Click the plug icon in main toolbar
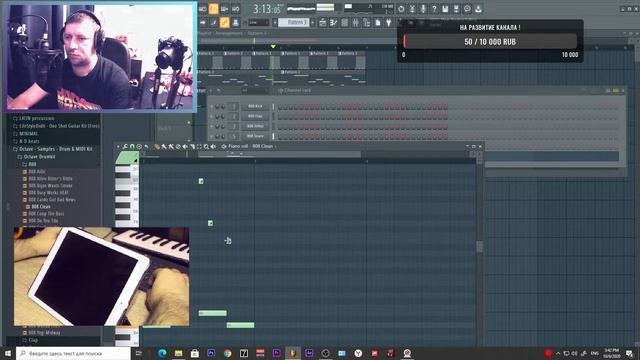 tap(388, 22)
